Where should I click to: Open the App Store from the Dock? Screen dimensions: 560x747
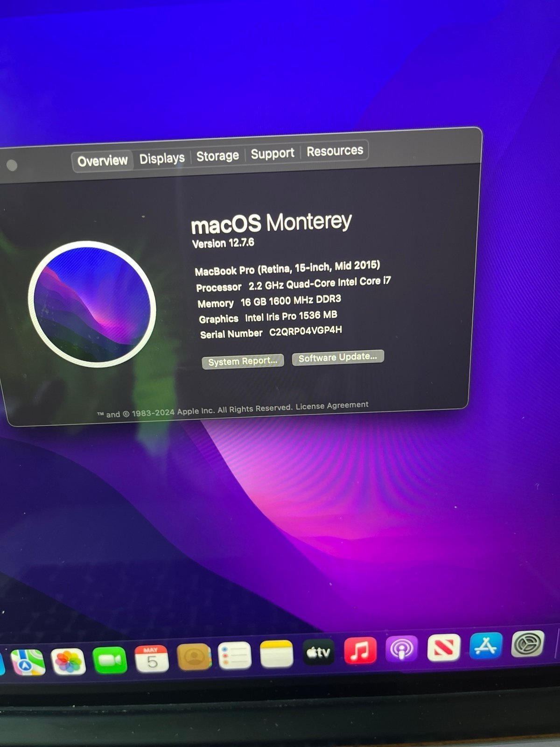(486, 646)
